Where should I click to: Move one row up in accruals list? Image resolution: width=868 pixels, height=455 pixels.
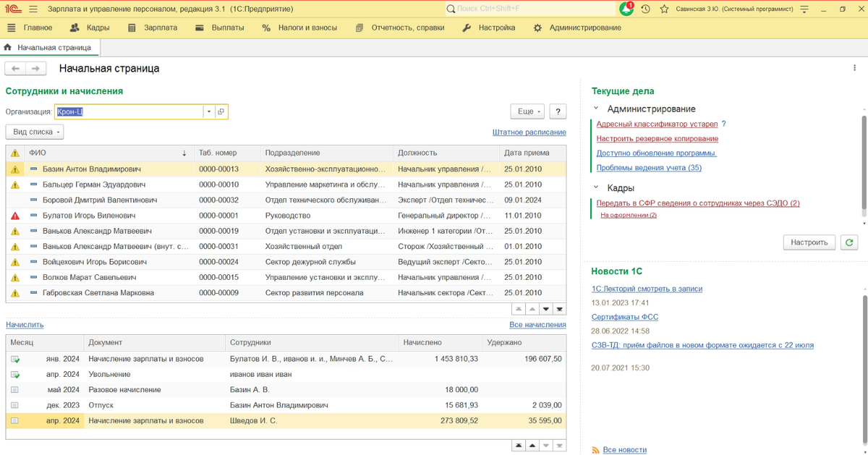pos(532,446)
